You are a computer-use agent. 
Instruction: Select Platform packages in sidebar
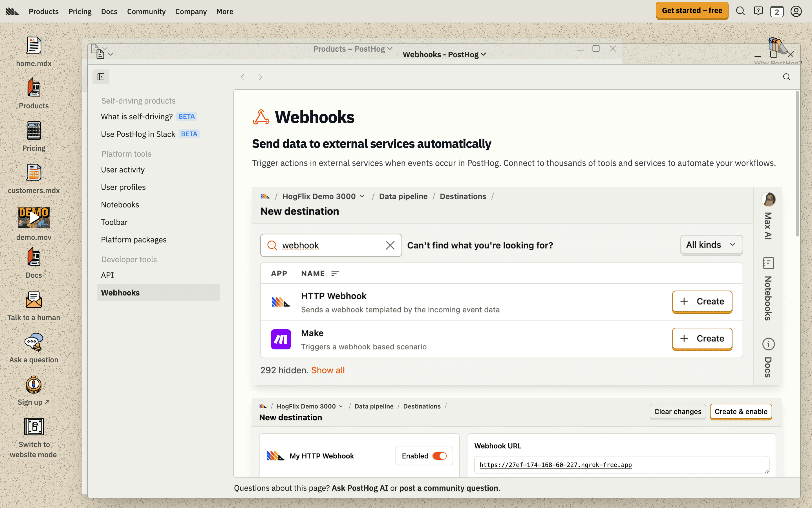pos(158,240)
